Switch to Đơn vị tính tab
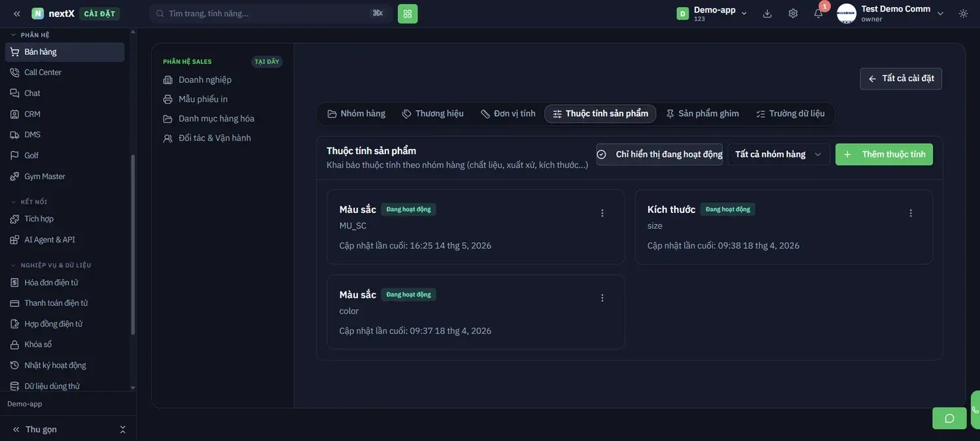The height and width of the screenshot is (441, 980). [x=508, y=114]
